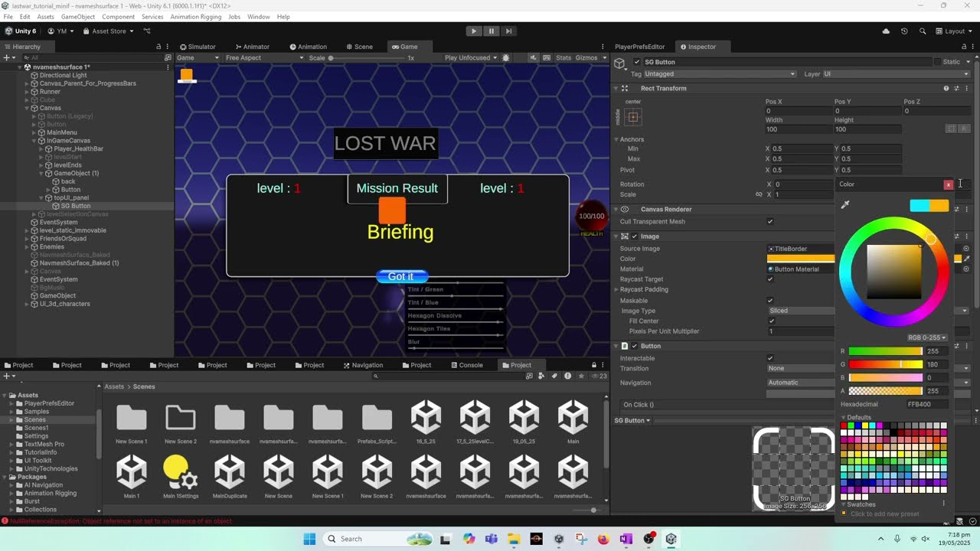Pick a color with the eyedropper icon
The height and width of the screenshot is (551, 980).
coord(845,205)
